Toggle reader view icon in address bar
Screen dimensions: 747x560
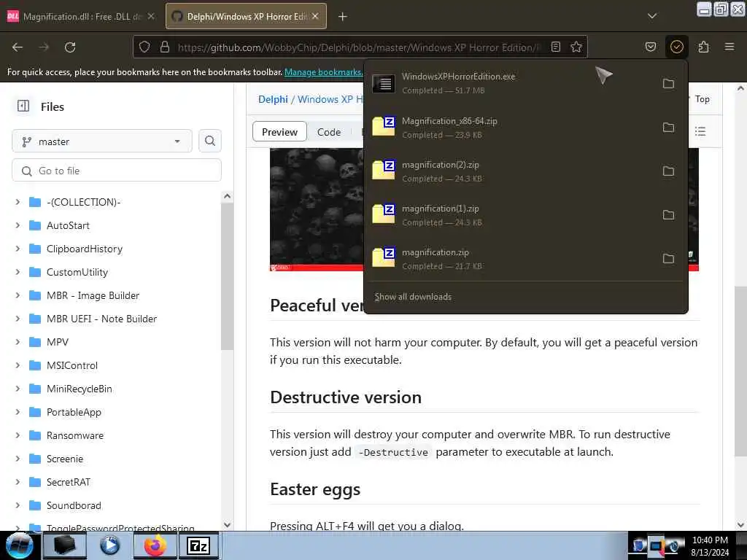(555, 47)
